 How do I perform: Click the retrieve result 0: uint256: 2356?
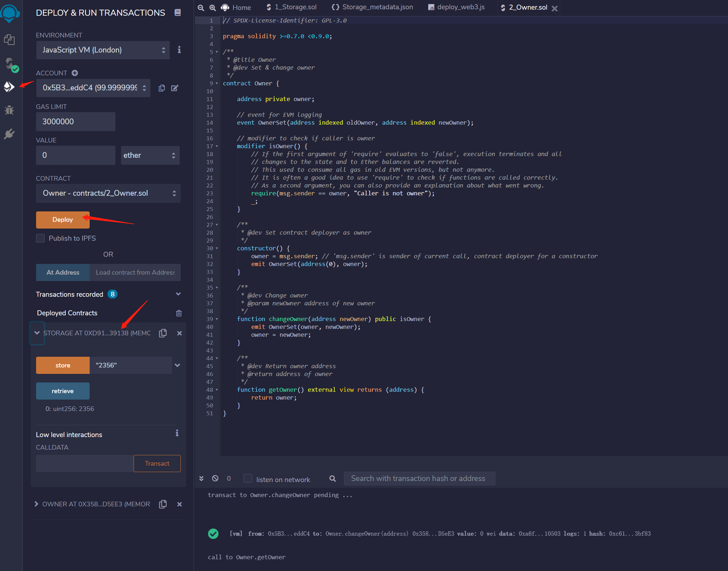[70, 409]
